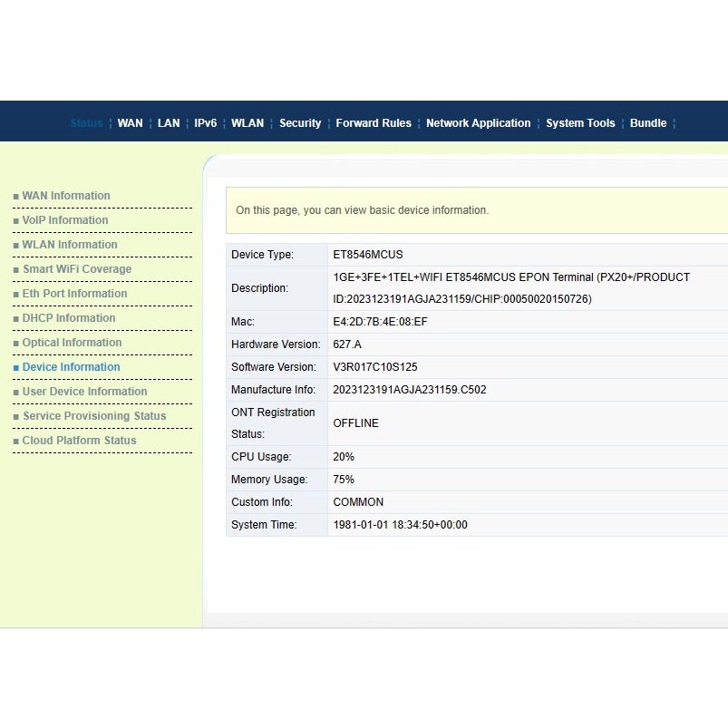Switch to System Tools tab
Viewport: 728px width, 728px height.
click(x=580, y=123)
